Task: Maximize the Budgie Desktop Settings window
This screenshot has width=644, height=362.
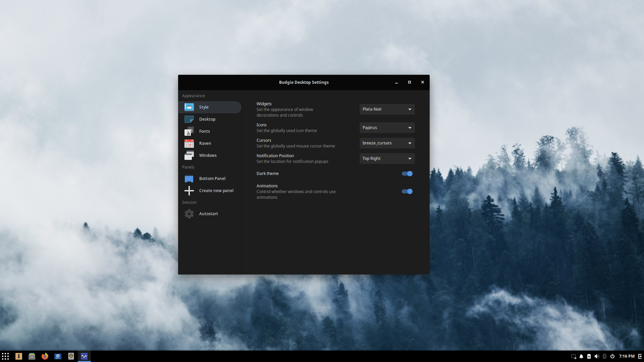Action: pos(410,82)
